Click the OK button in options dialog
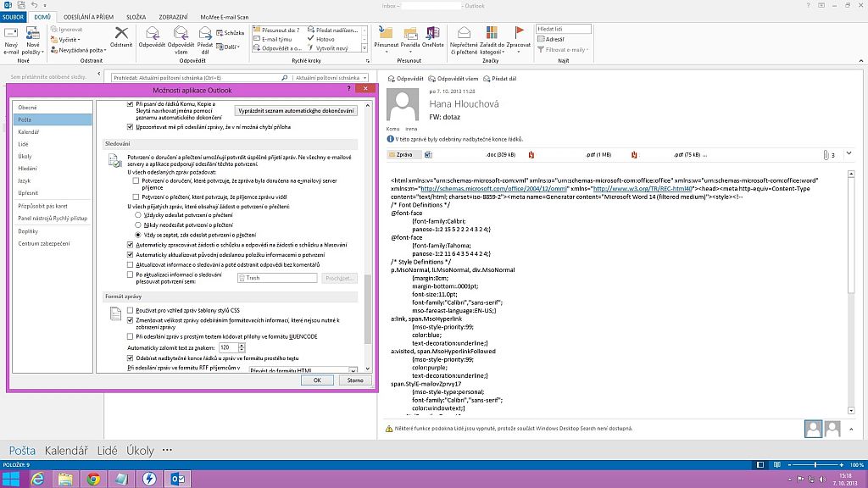Viewport: 868px width, 488px height. pyautogui.click(x=317, y=380)
